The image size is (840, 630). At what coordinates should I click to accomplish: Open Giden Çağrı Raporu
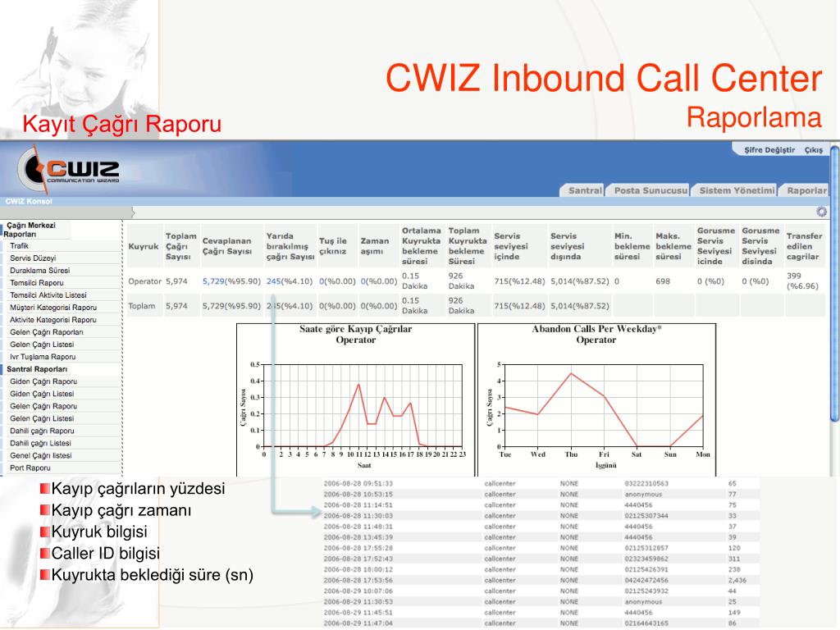pos(43,381)
